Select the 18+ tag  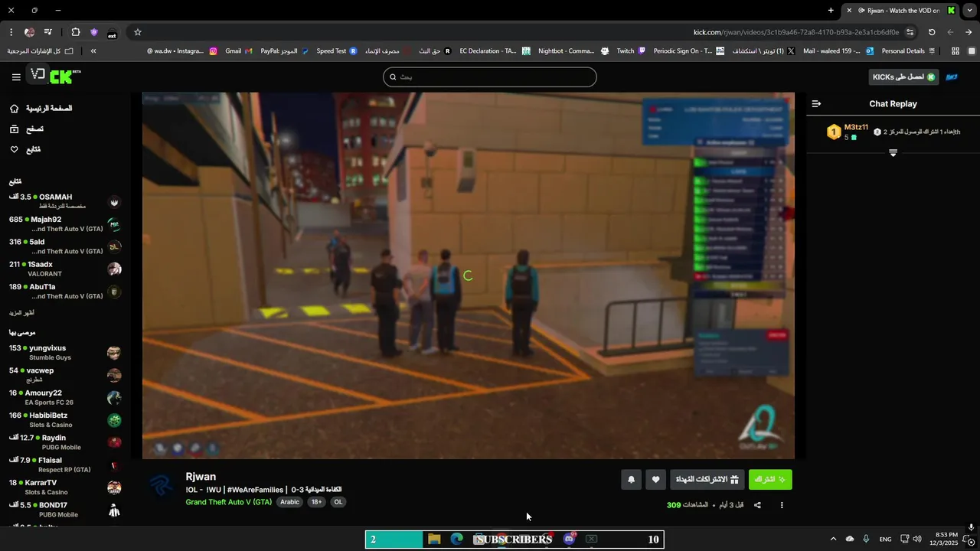click(x=316, y=502)
